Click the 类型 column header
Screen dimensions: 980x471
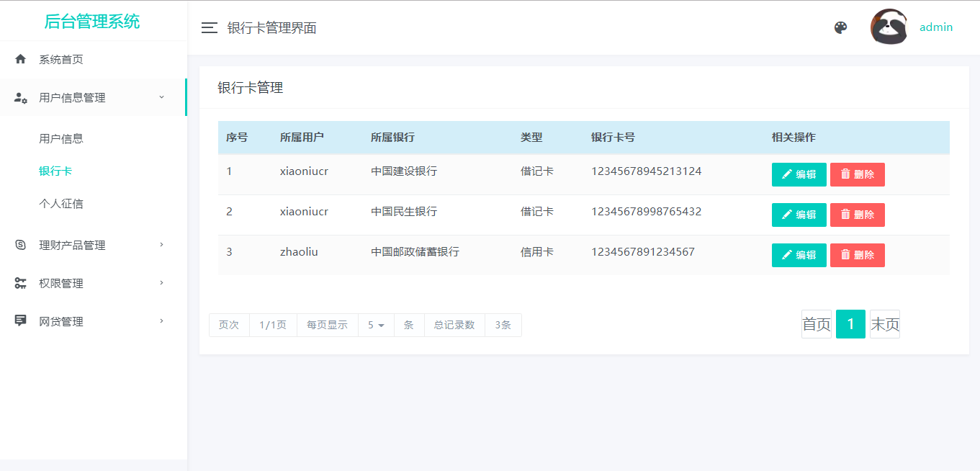pos(531,138)
